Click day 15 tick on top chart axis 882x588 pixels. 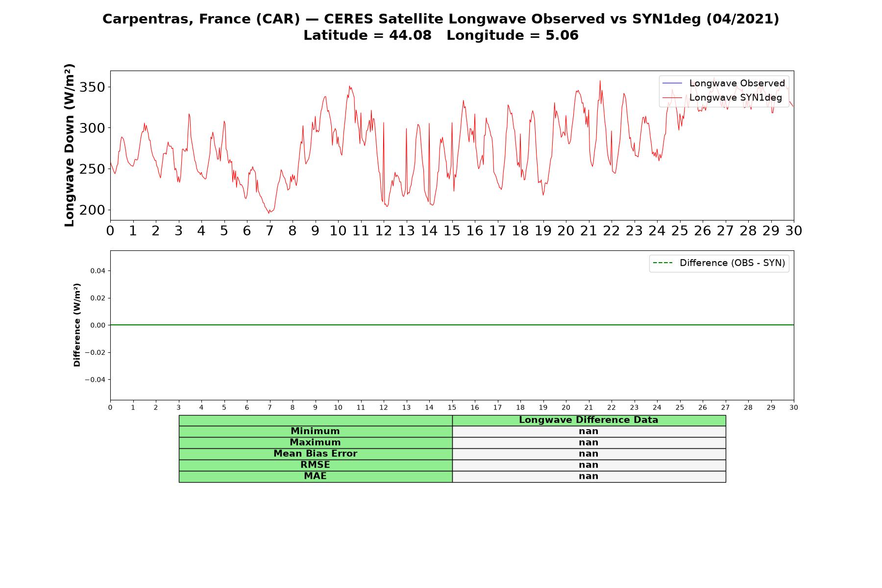452,231
